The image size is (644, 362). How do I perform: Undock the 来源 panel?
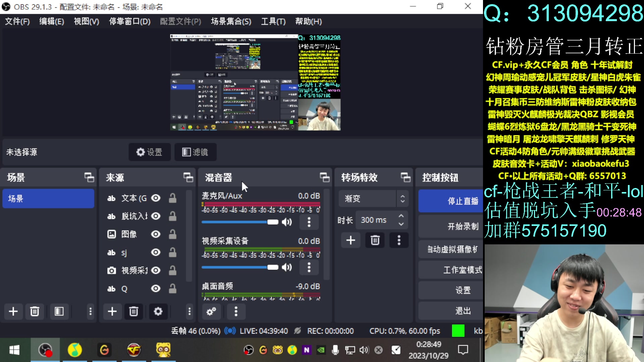click(189, 177)
